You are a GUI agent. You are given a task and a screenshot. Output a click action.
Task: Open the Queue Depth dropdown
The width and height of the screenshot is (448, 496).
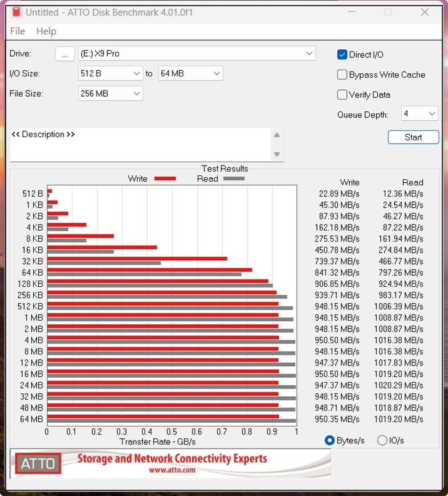point(420,114)
